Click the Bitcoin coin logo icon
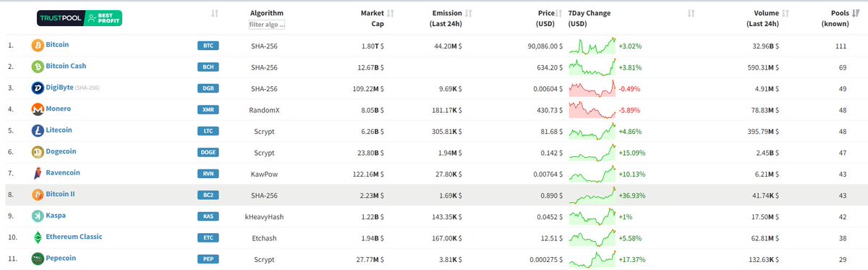This screenshot has height=270, width=868. 38,46
